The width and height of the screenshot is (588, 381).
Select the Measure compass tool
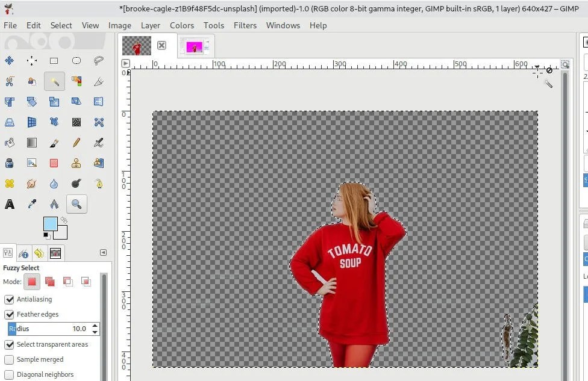(x=54, y=204)
